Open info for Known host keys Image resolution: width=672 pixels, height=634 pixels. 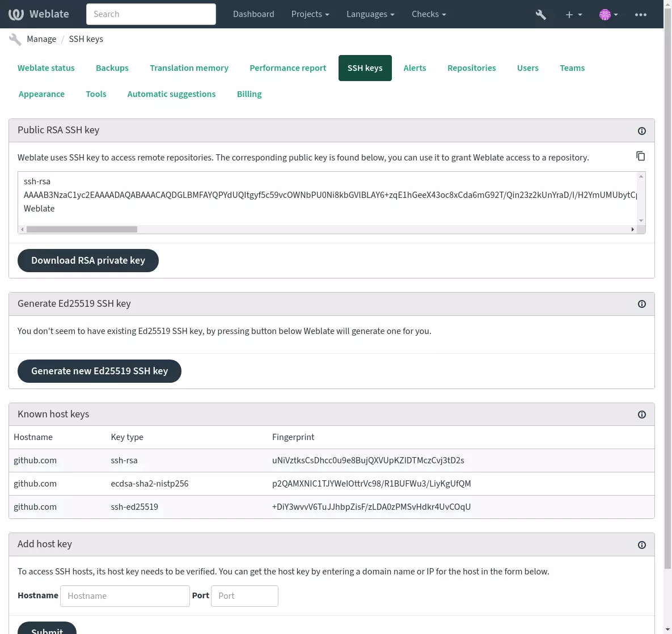click(x=641, y=415)
